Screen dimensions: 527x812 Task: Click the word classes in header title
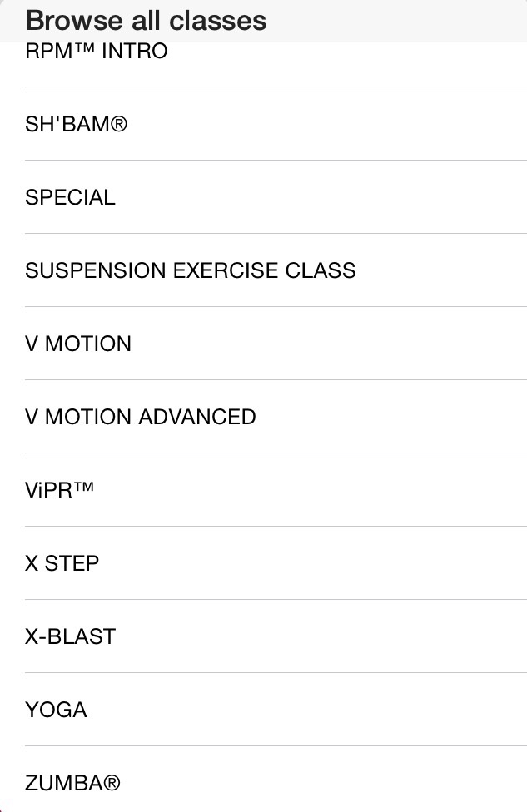217,21
